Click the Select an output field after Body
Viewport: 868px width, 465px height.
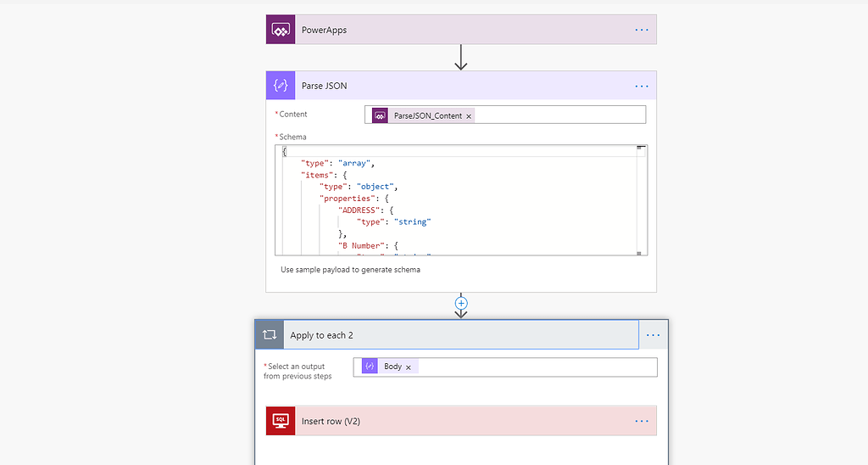tap(534, 367)
